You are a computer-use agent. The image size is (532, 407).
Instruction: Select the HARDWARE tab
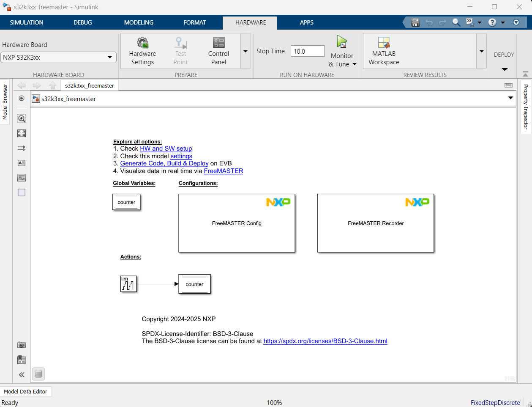point(251,22)
